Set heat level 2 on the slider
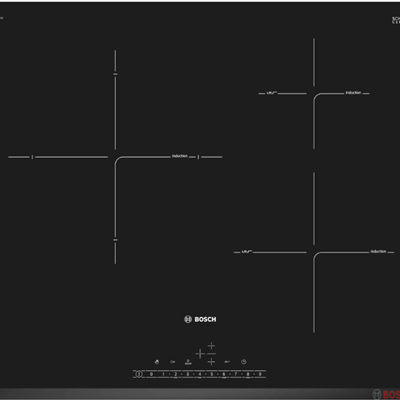 coord(176,374)
